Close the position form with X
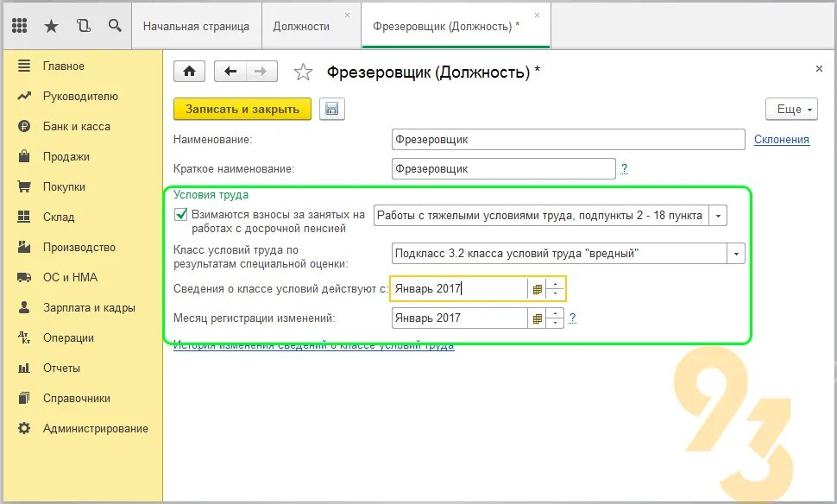The image size is (837, 504). 819,68
